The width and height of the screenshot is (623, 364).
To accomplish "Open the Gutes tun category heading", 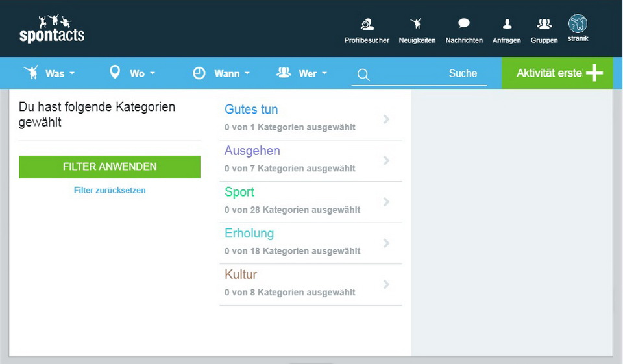I will (251, 109).
